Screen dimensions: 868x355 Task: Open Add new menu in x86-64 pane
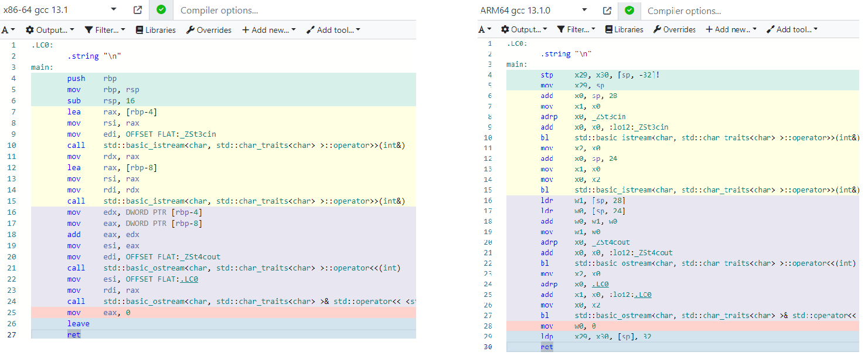[x=269, y=29]
